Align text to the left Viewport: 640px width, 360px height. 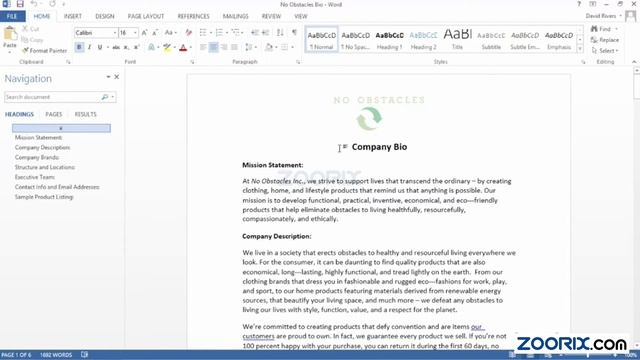[203, 47]
